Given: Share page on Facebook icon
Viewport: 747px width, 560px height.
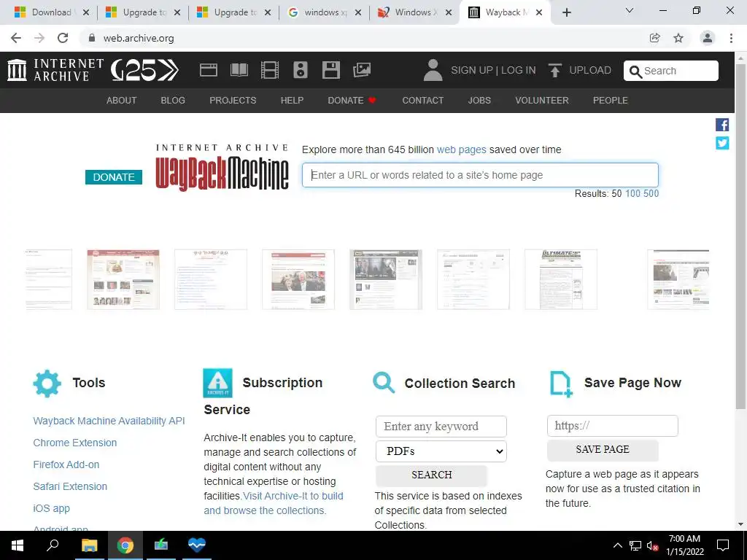Looking at the screenshot, I should point(721,125).
